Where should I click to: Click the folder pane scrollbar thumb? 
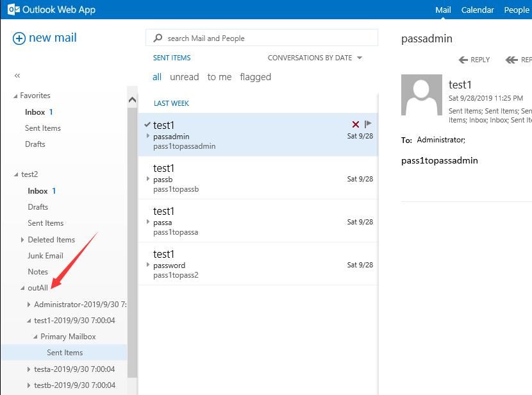[132, 242]
